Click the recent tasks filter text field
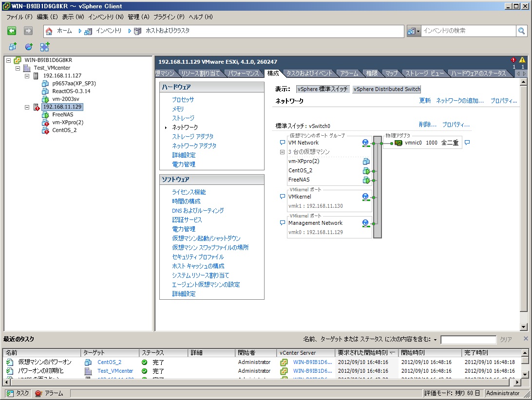The width and height of the screenshot is (532, 400). pos(468,340)
